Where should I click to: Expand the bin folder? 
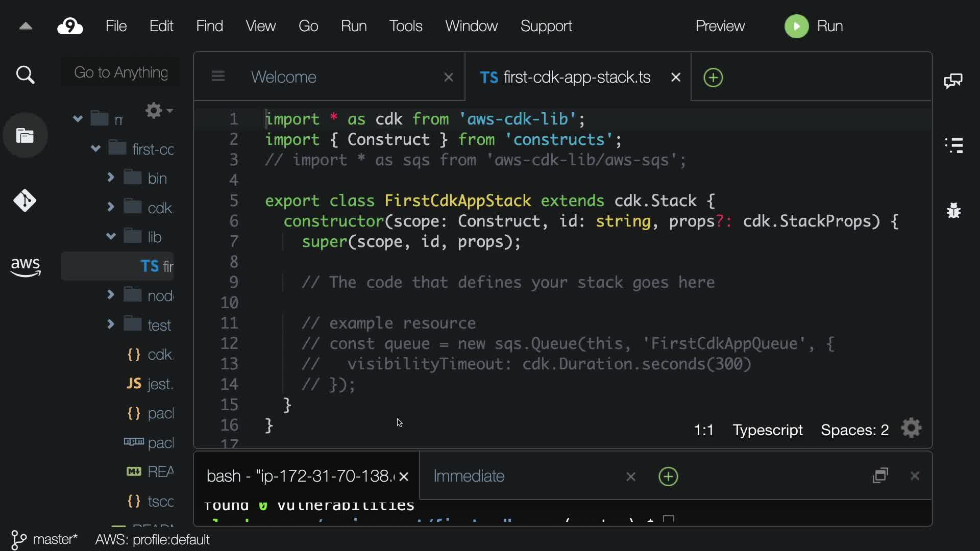click(x=111, y=178)
